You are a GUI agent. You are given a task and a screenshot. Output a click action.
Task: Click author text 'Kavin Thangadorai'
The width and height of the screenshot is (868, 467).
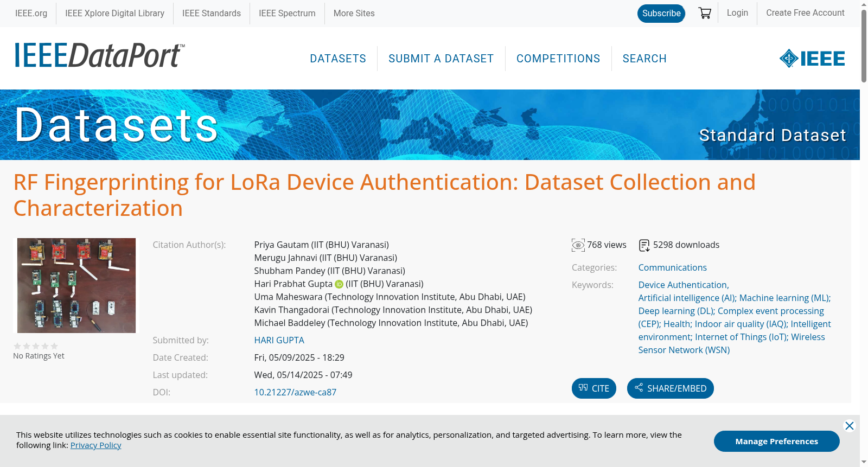click(292, 310)
